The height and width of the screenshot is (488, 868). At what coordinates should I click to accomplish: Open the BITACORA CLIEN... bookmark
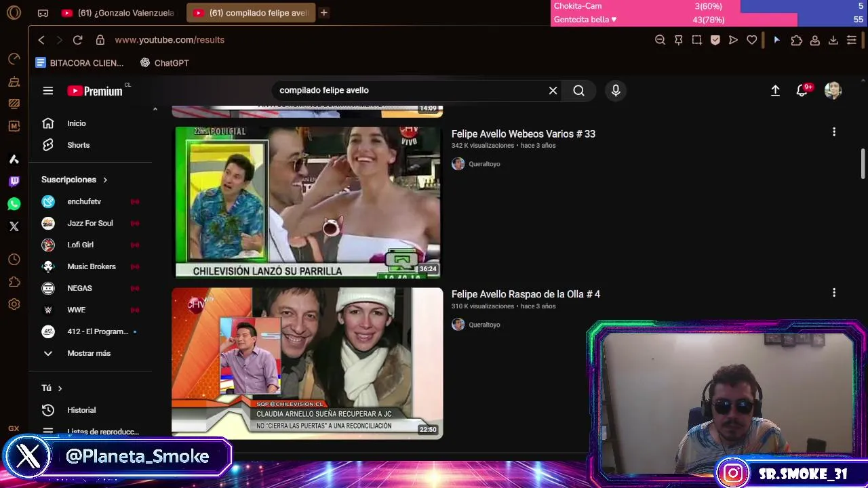(x=79, y=63)
